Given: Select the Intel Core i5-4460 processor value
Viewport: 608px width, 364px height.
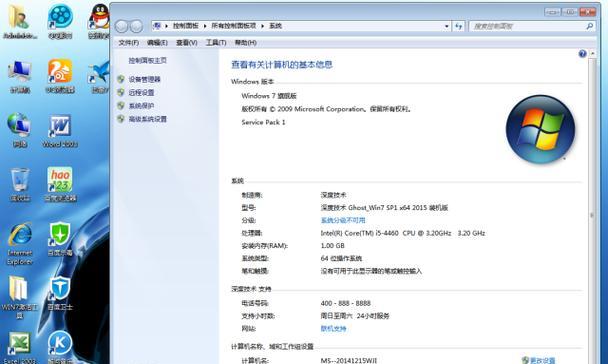Looking at the screenshot, I should tap(402, 233).
